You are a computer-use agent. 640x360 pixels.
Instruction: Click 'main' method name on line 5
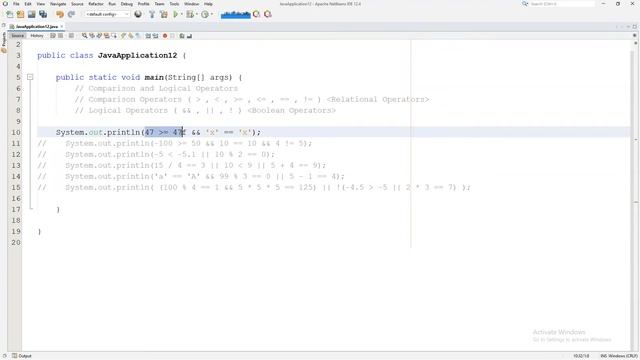click(x=154, y=77)
